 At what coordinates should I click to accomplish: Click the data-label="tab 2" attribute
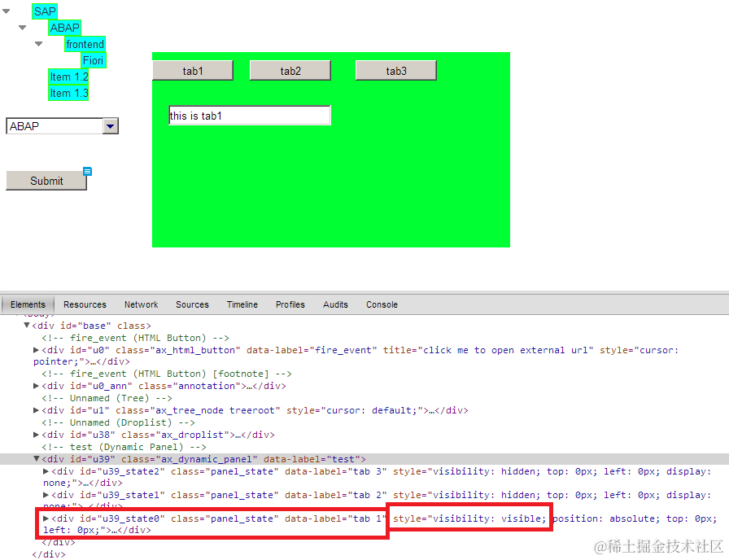tap(336, 496)
